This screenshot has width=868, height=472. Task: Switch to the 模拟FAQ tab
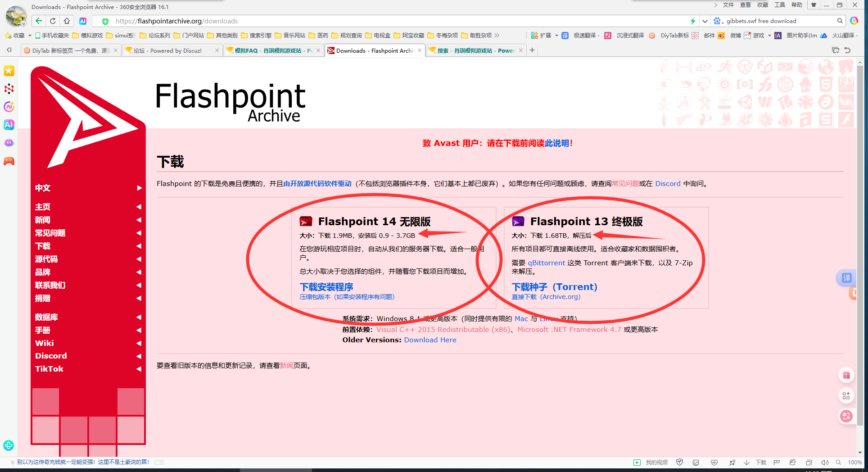[273, 50]
